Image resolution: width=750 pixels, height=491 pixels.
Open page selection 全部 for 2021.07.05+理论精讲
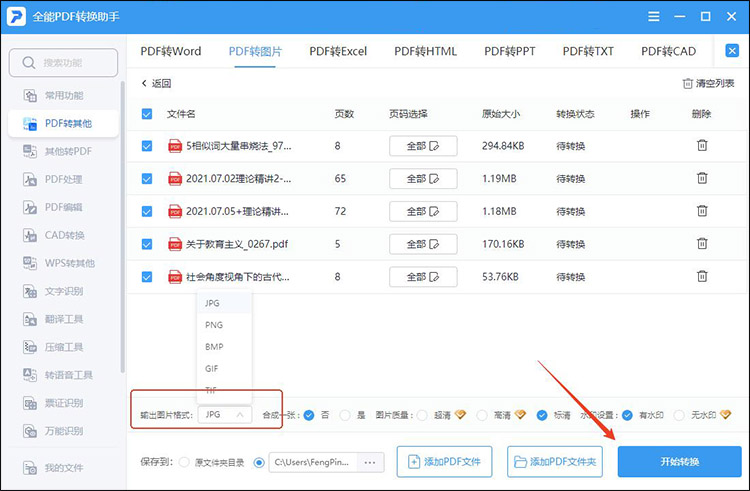tap(423, 211)
